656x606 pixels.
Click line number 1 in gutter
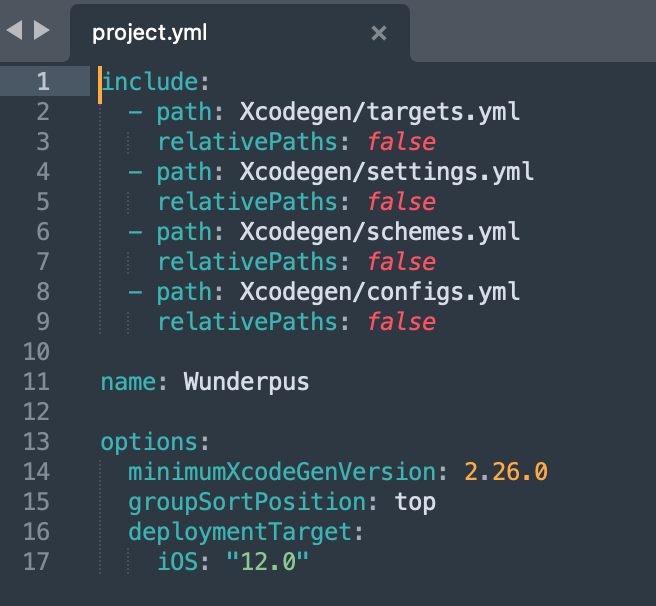click(43, 81)
